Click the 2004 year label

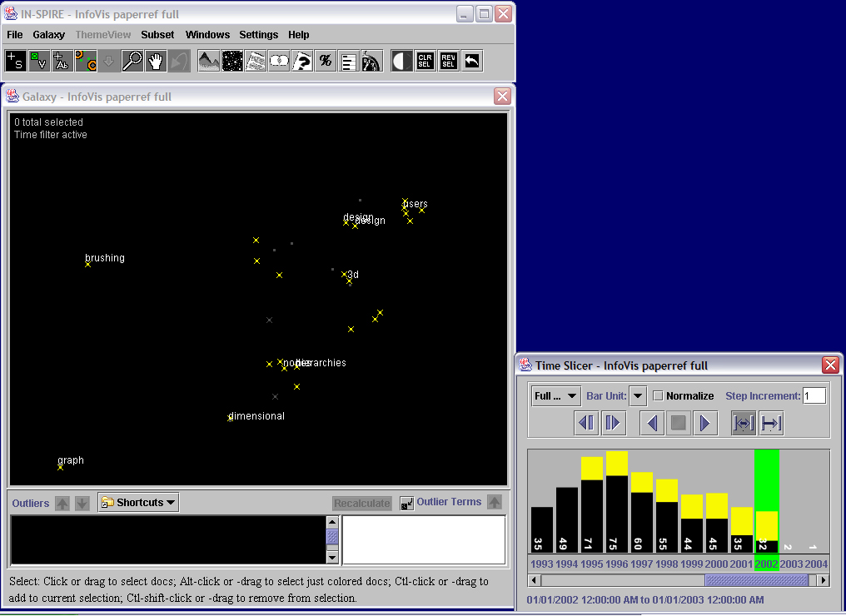pyautogui.click(x=816, y=564)
